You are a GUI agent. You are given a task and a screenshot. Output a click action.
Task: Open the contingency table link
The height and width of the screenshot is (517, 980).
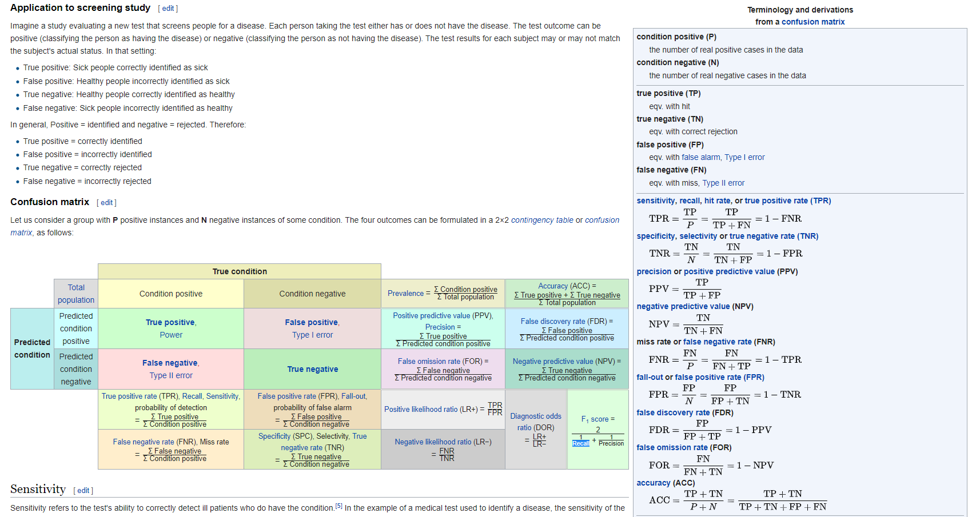(x=542, y=220)
